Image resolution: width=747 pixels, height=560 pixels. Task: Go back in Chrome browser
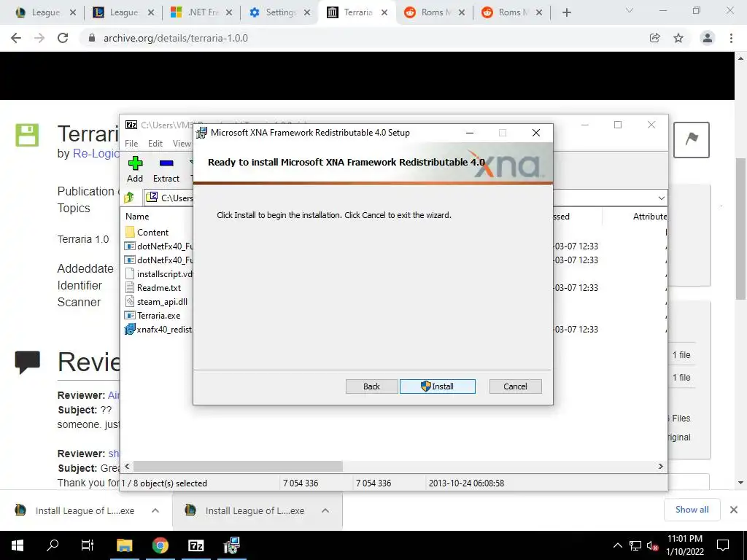16,38
